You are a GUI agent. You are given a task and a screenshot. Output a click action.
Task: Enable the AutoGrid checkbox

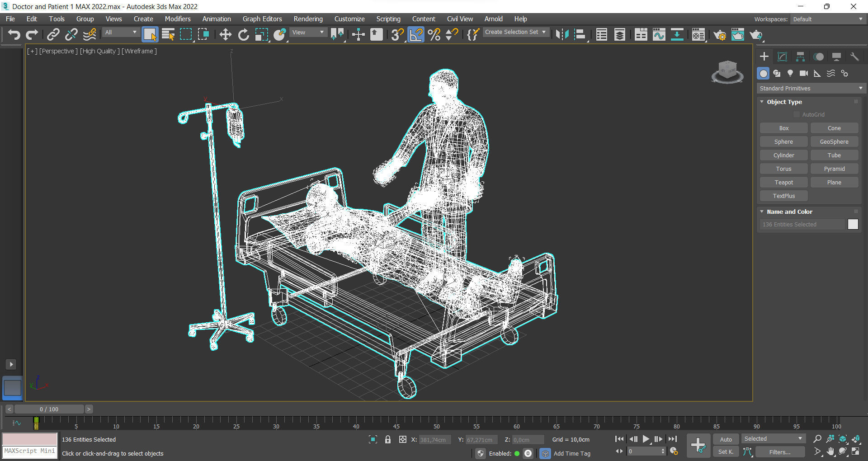(x=797, y=115)
